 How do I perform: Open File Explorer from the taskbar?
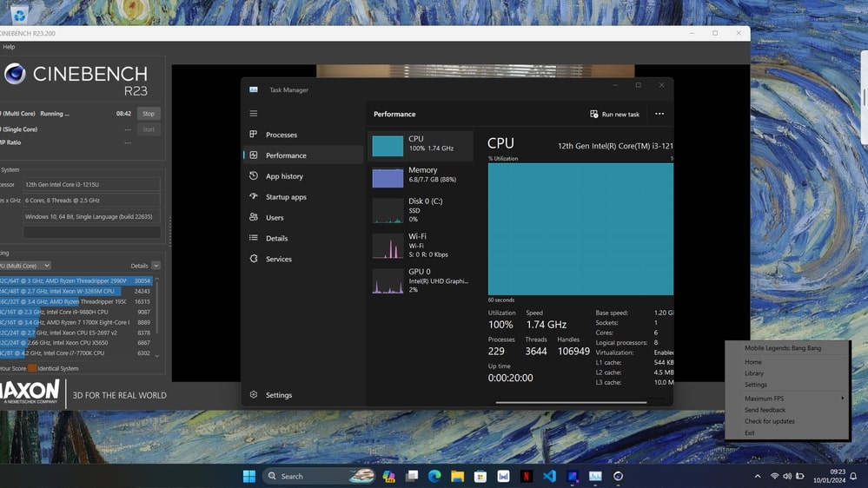tap(457, 476)
